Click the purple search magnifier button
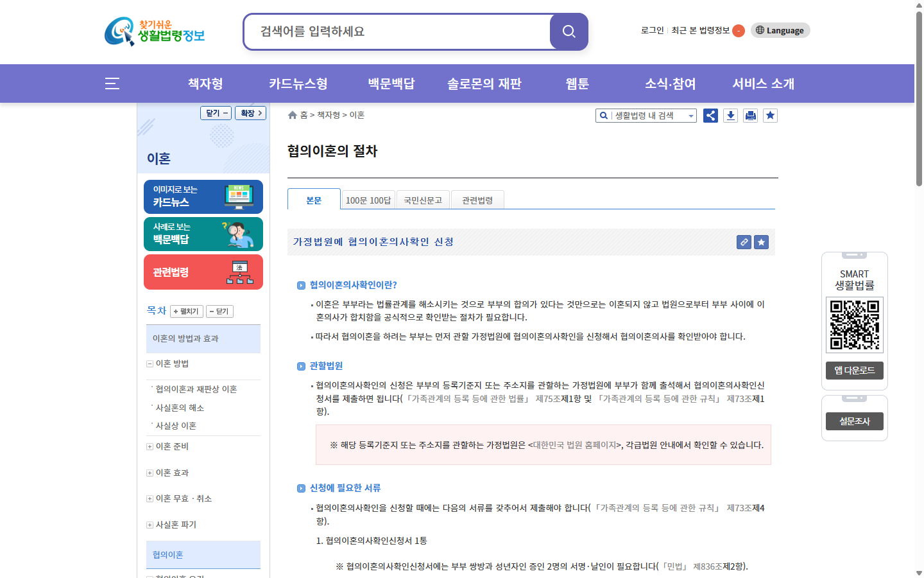This screenshot has height=578, width=924. (569, 31)
